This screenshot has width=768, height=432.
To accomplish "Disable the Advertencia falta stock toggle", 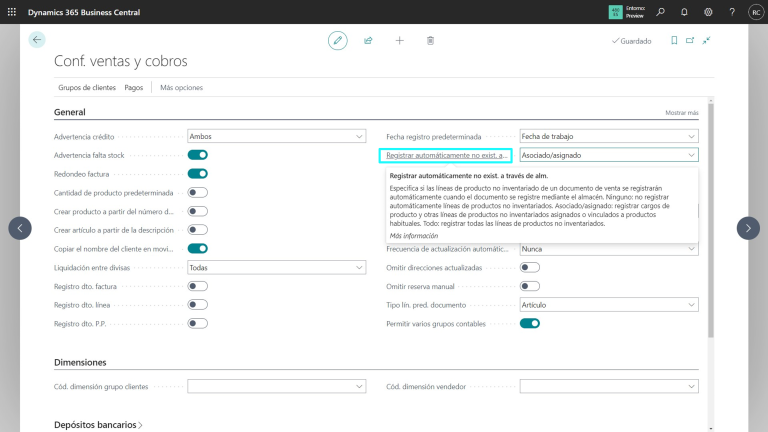I will pos(198,155).
